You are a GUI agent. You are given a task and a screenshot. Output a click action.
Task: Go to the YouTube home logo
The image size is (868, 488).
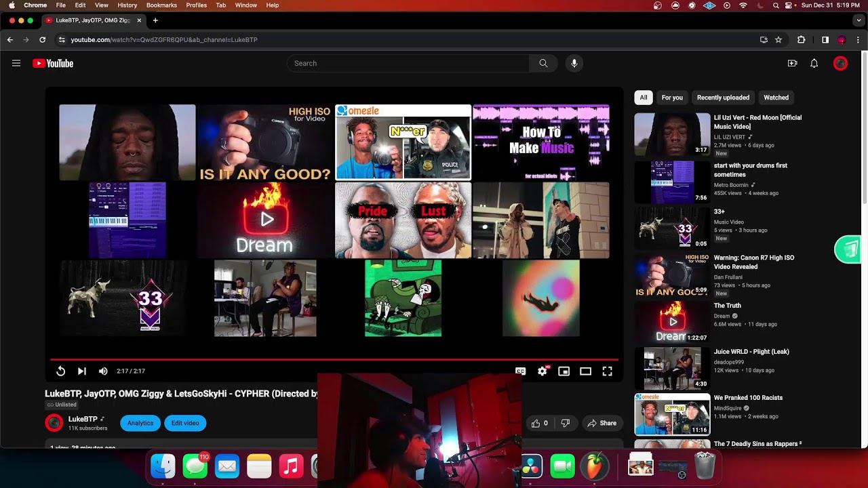(53, 63)
